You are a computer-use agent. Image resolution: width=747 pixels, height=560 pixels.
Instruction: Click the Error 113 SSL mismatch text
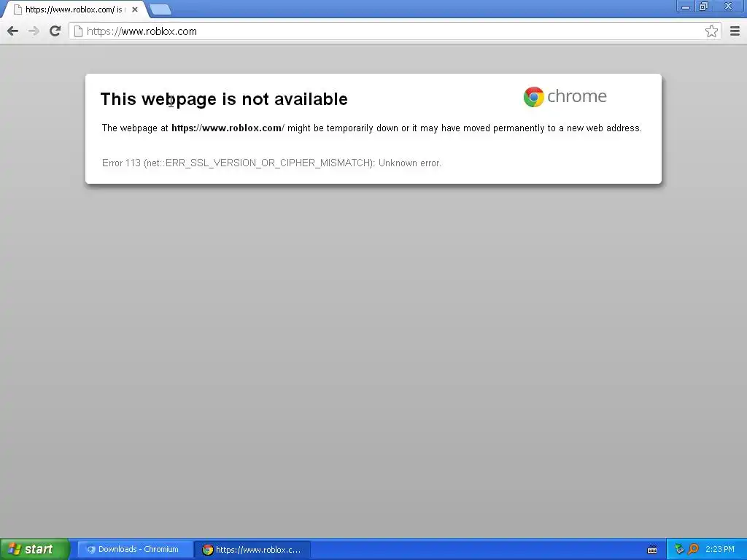tap(271, 163)
